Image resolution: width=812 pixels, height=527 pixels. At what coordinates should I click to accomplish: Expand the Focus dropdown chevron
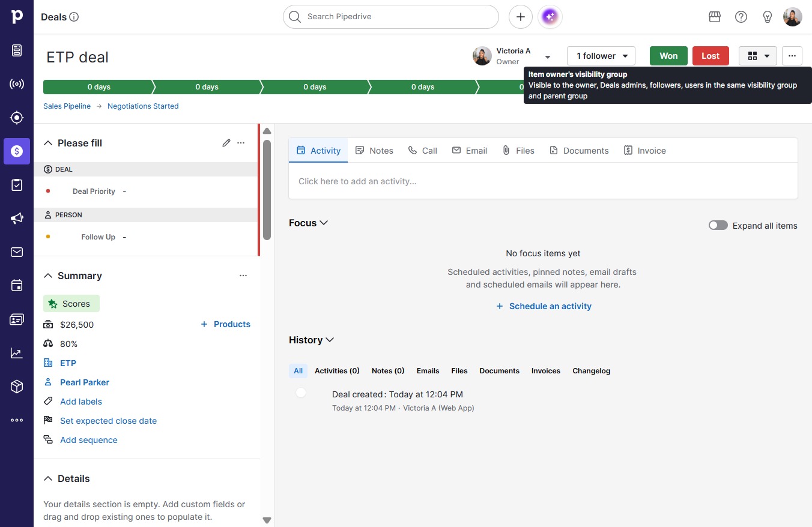(x=324, y=223)
